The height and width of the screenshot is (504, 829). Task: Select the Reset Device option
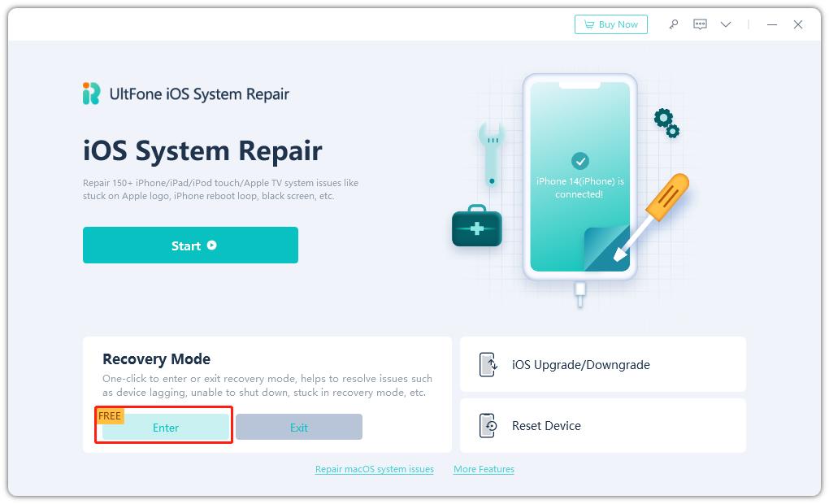click(x=602, y=426)
